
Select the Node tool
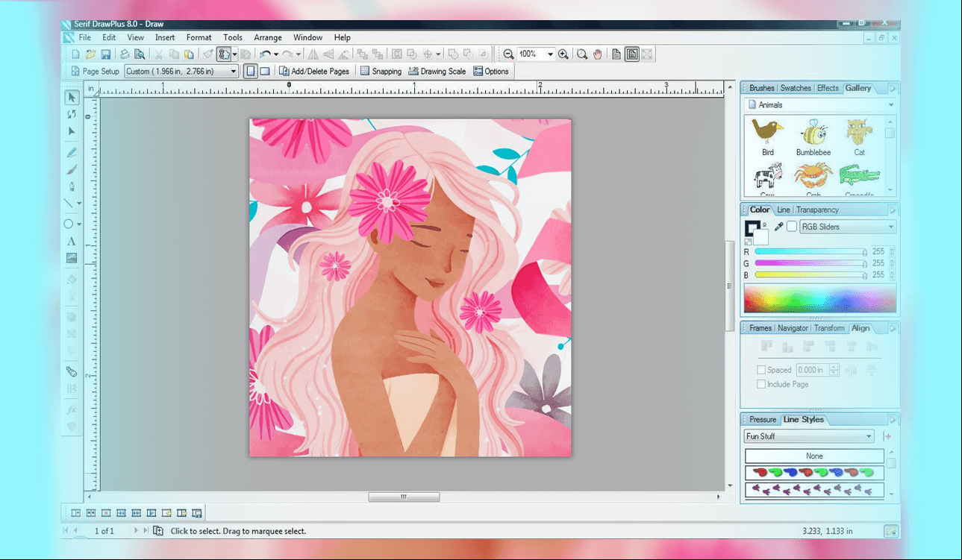point(72,131)
